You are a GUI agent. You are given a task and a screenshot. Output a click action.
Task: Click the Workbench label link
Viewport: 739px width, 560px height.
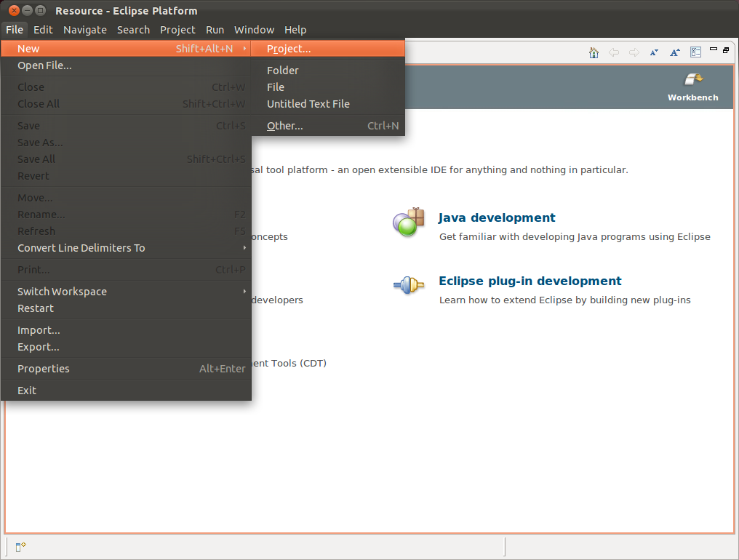[x=692, y=97]
